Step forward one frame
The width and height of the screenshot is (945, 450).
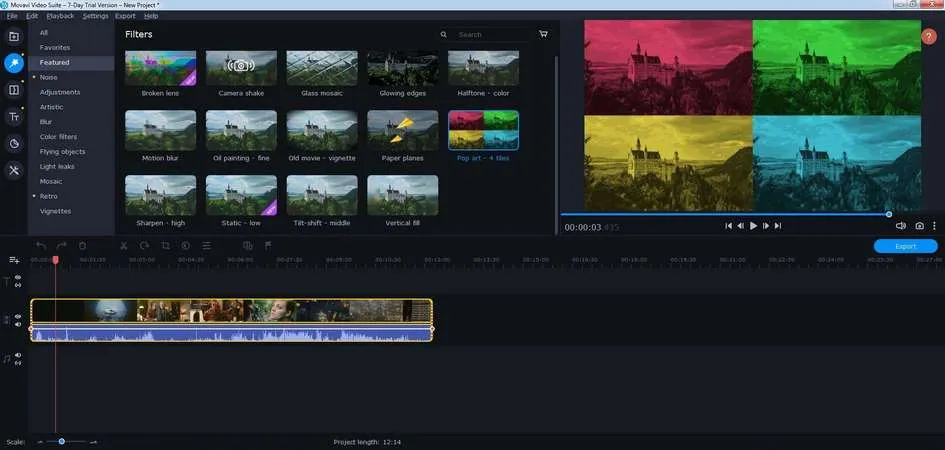pos(766,226)
